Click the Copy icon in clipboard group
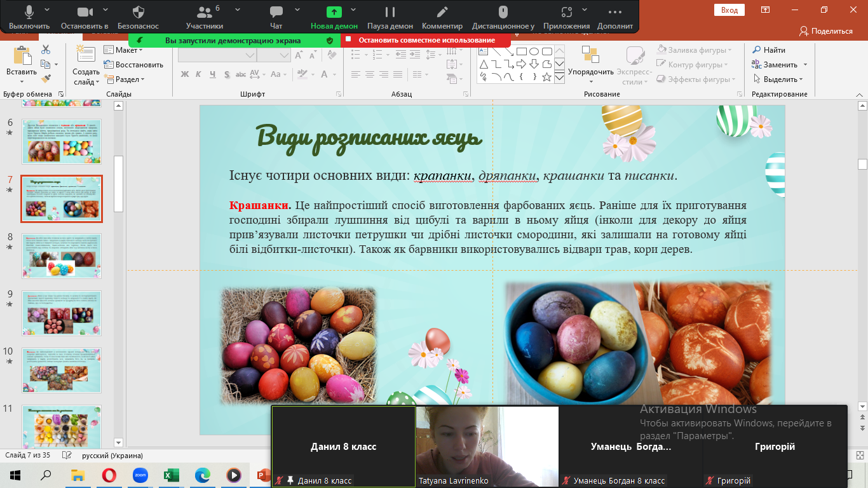Screen dimensions: 868x488 (46, 64)
